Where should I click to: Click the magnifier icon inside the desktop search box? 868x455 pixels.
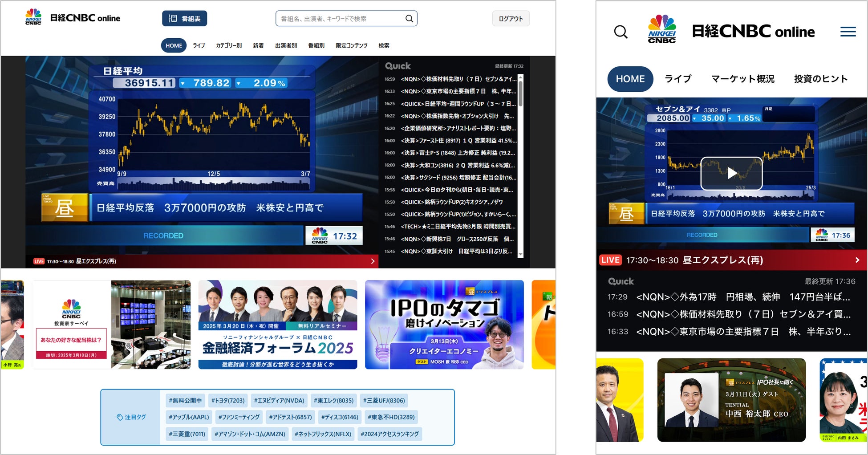(x=409, y=19)
